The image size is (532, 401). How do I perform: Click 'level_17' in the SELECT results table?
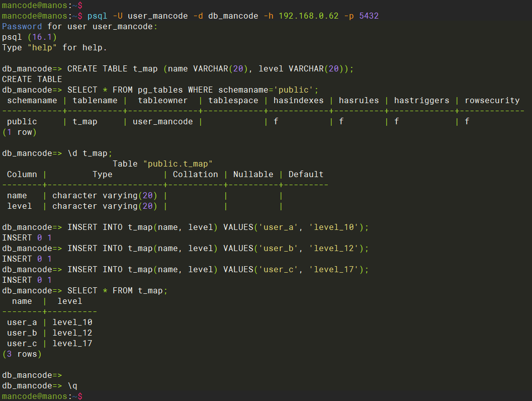pyautogui.click(x=72, y=344)
